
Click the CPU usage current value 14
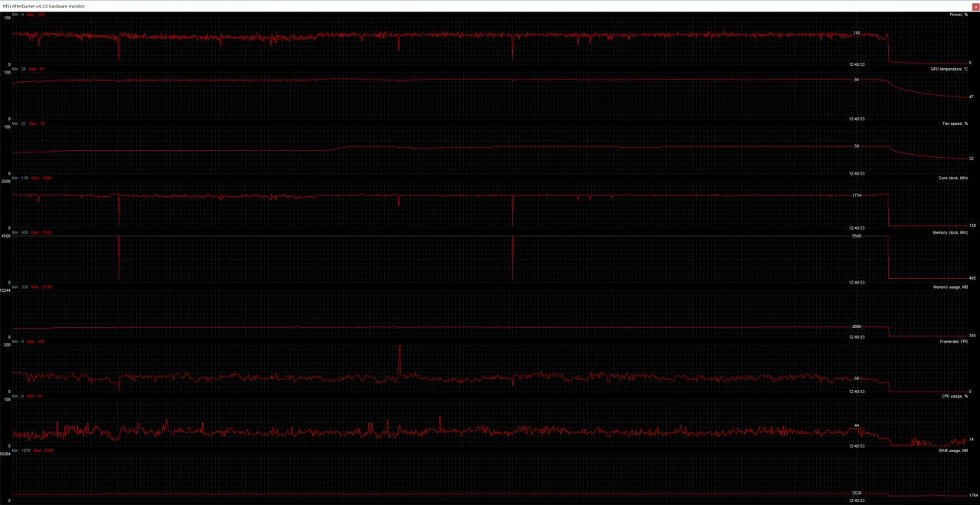tap(972, 439)
